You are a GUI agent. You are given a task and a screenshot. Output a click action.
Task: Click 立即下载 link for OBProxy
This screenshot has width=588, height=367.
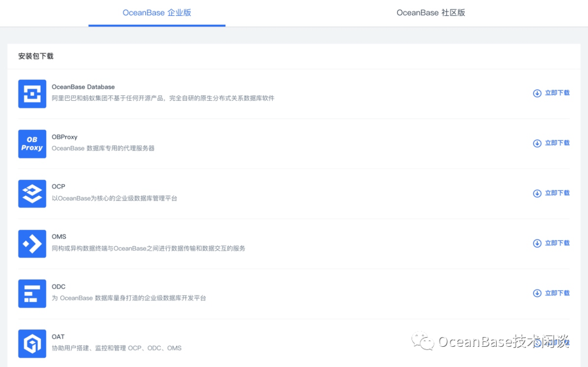click(557, 143)
